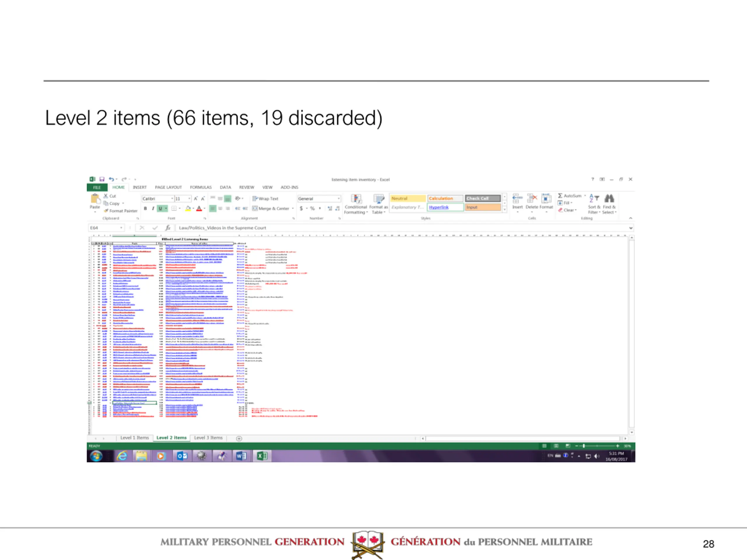747x560 pixels.
Task: Toggle bottom vertical alignment
Action: point(228,199)
